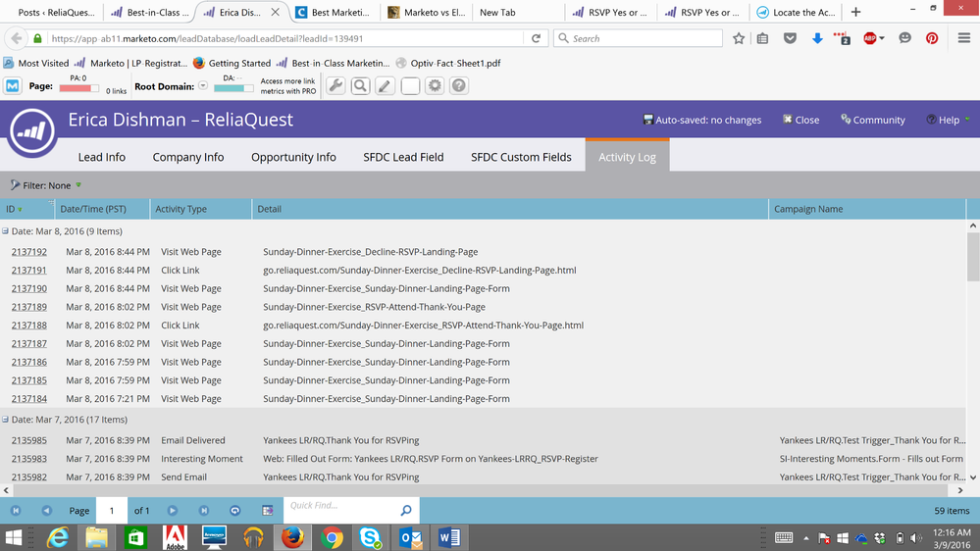Switch to the Opportunity Info tab

pos(293,158)
